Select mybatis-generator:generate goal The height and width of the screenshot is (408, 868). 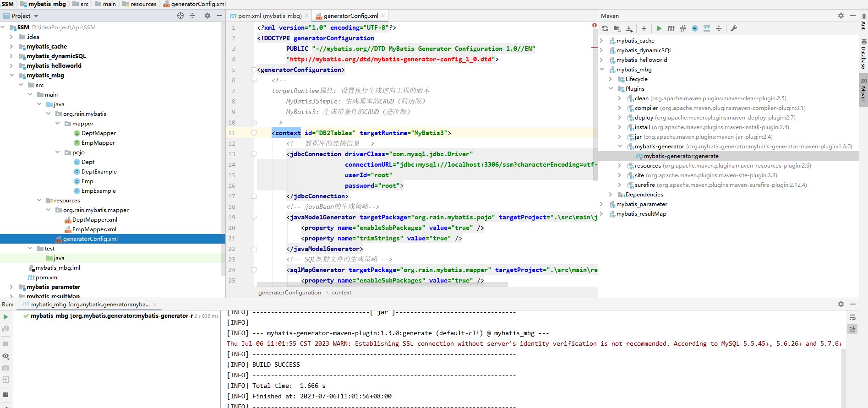681,156
